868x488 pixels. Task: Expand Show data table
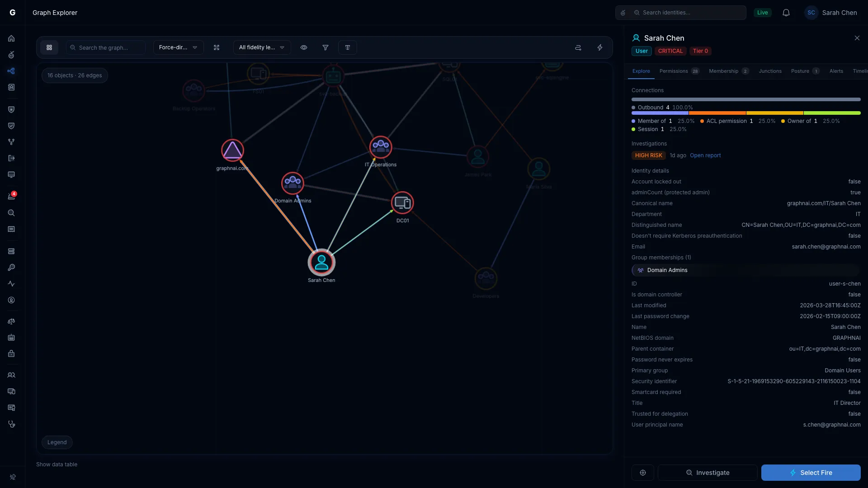(57, 465)
